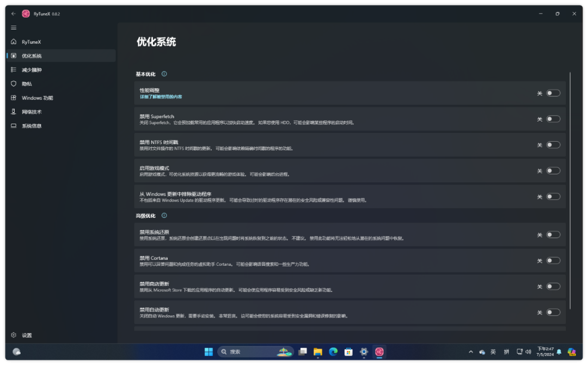
Task: Click the RyTuneX app logo
Action: [x=26, y=14]
